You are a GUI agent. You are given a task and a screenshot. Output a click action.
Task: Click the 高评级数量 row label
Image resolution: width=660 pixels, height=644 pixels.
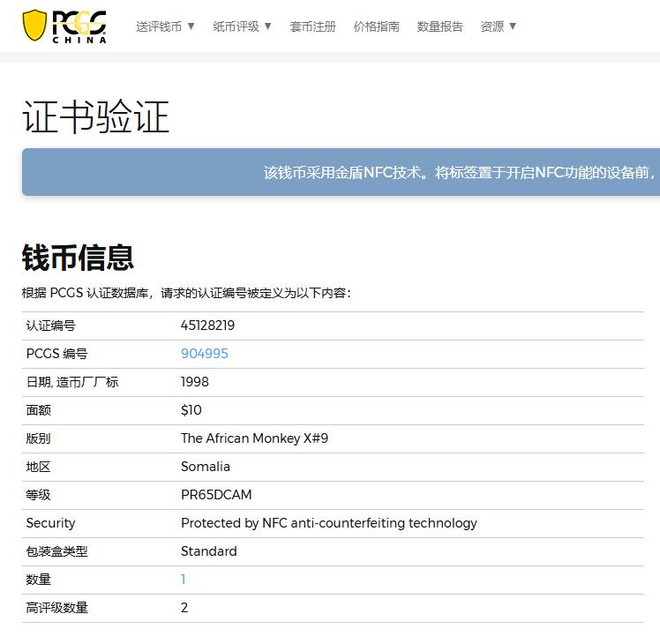56,607
